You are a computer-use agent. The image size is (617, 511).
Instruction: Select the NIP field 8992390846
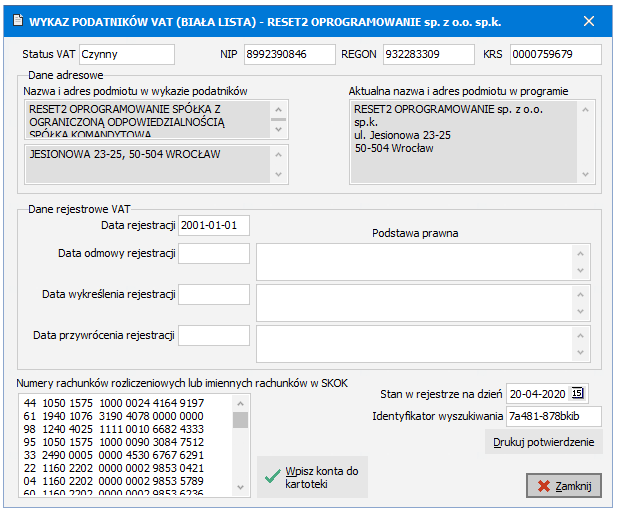pyautogui.click(x=290, y=54)
